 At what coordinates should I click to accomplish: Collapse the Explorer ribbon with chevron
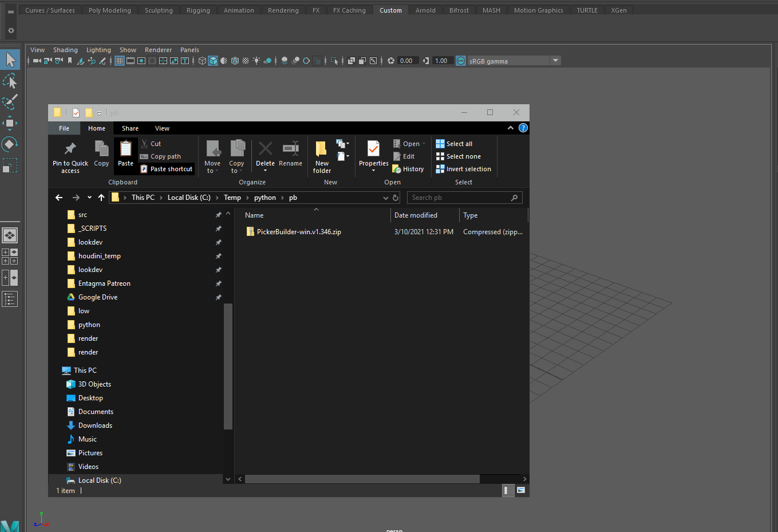pyautogui.click(x=511, y=128)
